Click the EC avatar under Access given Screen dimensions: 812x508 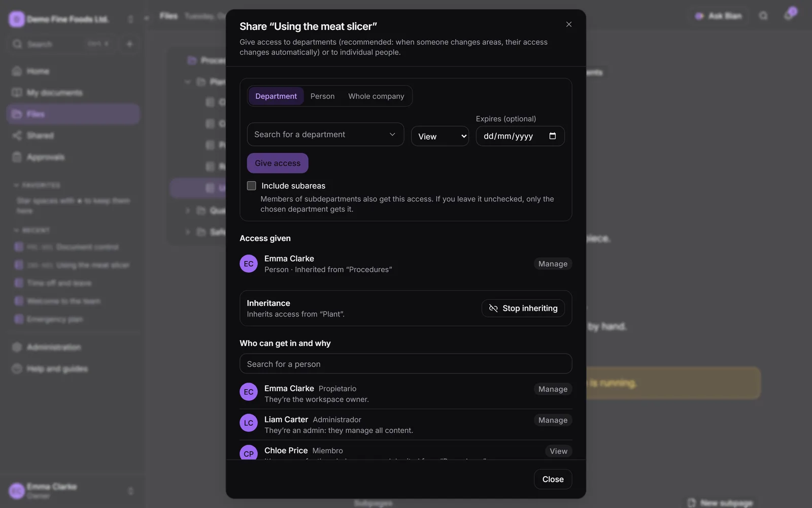[249, 264]
